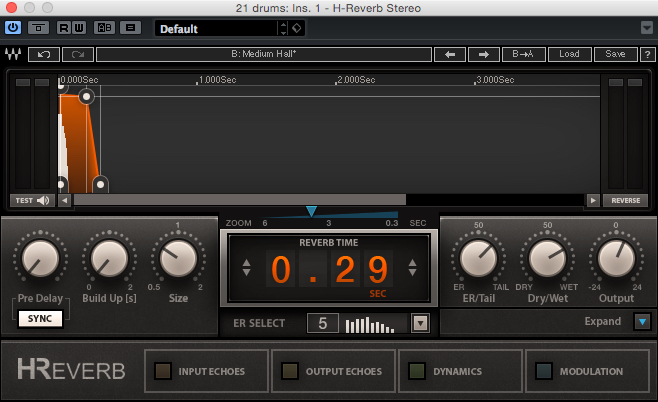Viewport: 658px width, 402px height.
Task: Click the HReverb logo
Action: (71, 369)
